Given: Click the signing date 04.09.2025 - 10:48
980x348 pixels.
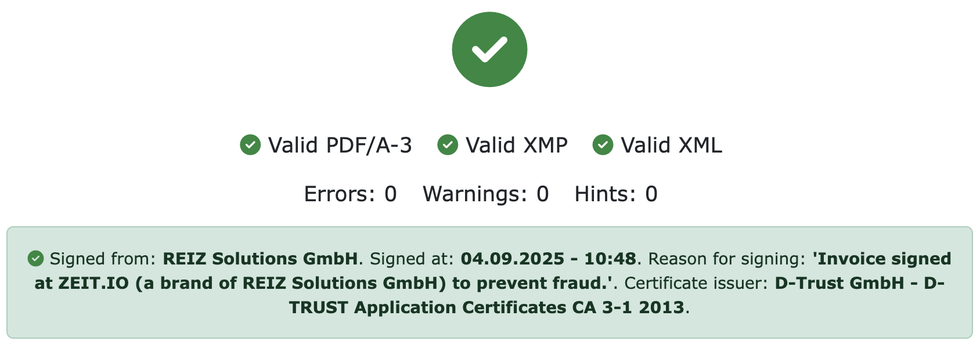Looking at the screenshot, I should 548,259.
